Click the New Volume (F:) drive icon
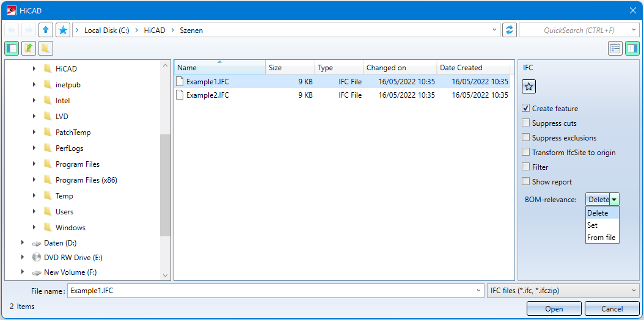 coord(37,272)
